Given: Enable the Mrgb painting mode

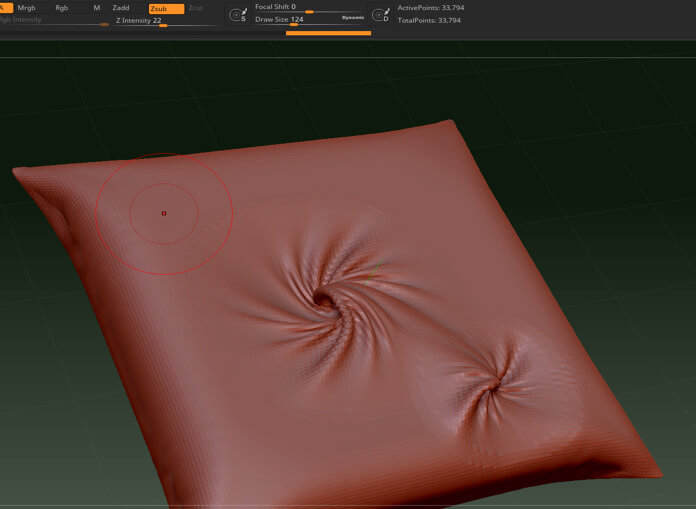Looking at the screenshot, I should coord(26,8).
